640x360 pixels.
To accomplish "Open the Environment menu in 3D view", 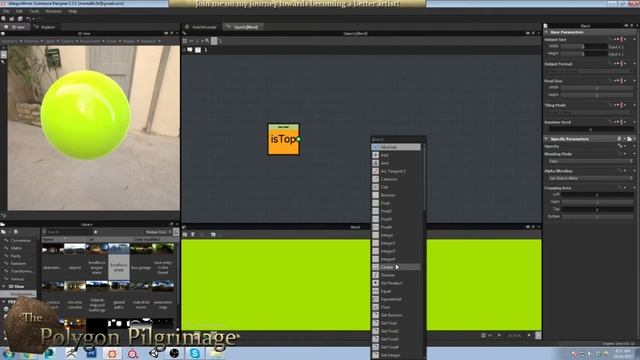I will pyautogui.click(x=91, y=41).
